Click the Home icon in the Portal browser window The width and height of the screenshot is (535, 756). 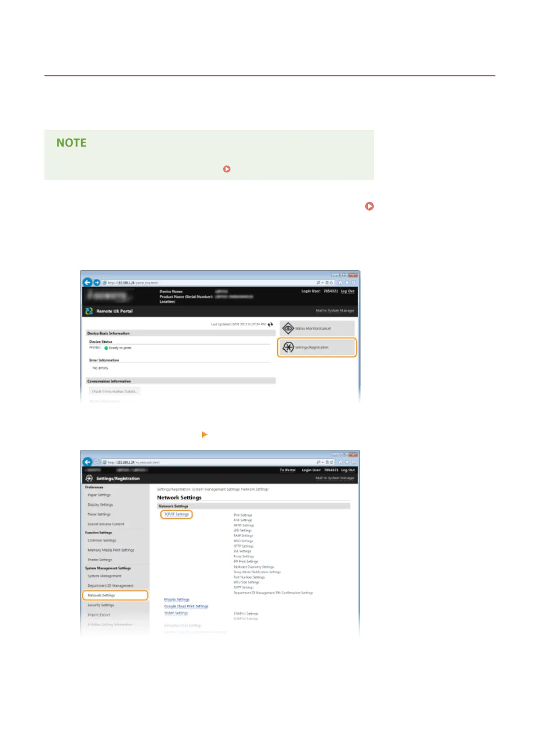coord(340,282)
